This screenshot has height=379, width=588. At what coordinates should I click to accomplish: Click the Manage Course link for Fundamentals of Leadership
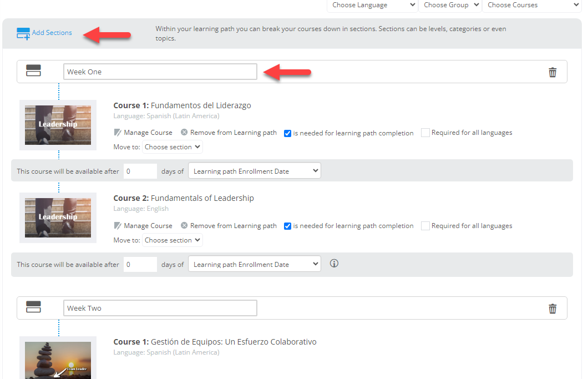point(148,226)
